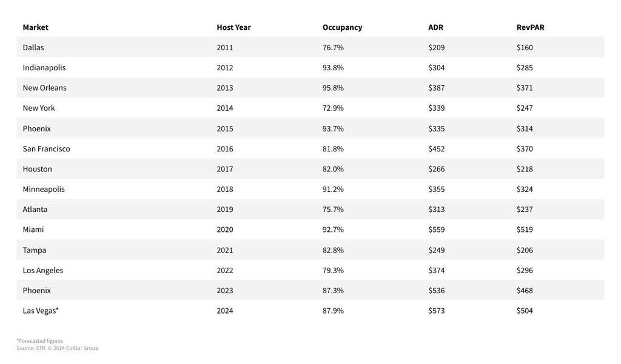The height and width of the screenshot is (364, 621).
Task: Click the Forecasted figures footnote
Action: (40, 341)
